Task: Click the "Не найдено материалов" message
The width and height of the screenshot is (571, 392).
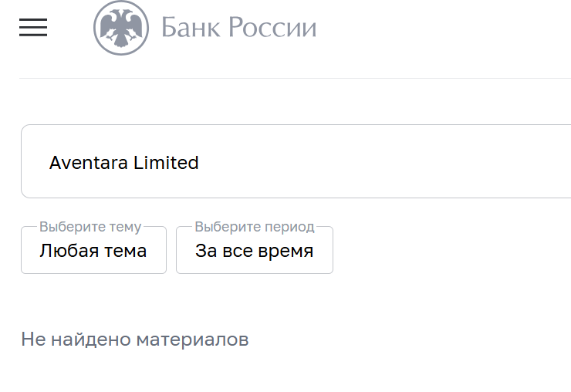Action: 135,340
